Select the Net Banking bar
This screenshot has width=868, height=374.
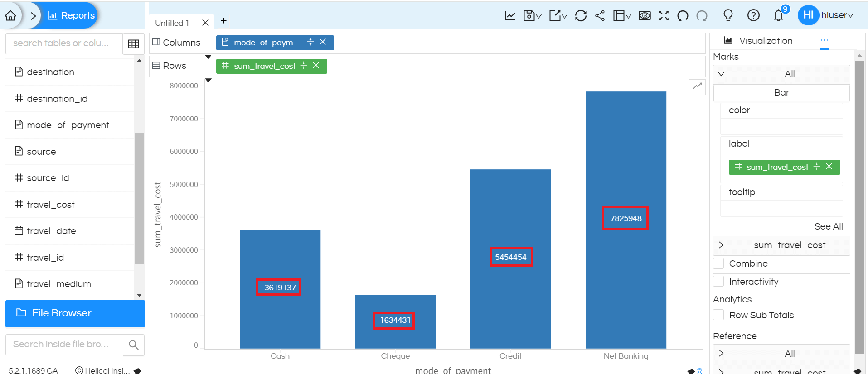[626, 220]
